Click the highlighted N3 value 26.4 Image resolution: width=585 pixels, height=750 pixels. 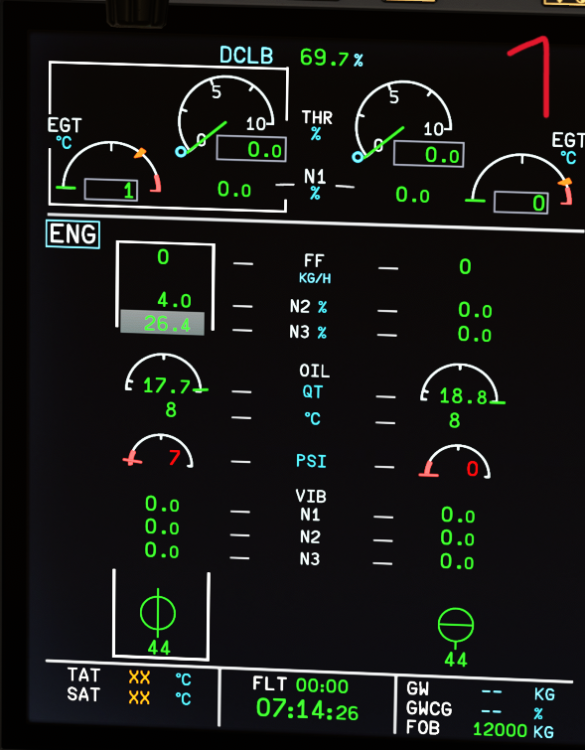(162, 323)
